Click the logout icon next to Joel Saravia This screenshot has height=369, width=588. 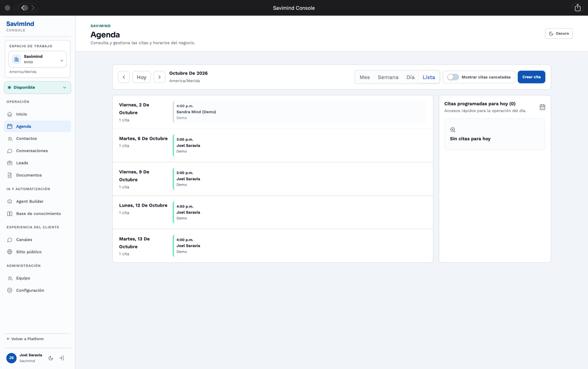[62, 358]
